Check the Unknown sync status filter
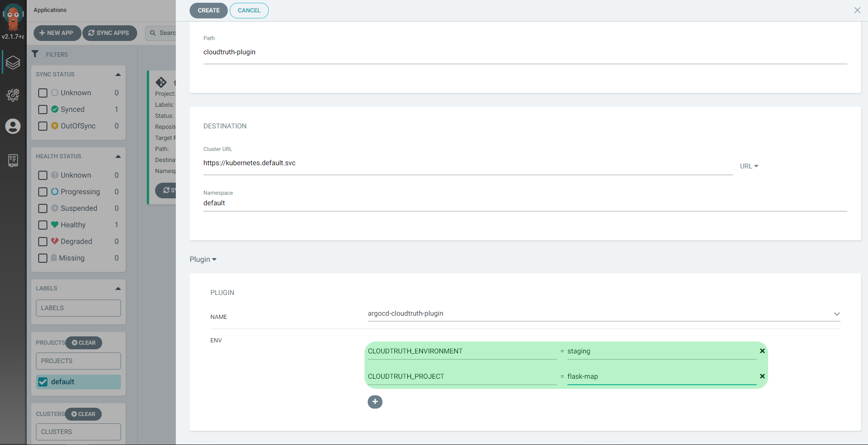The height and width of the screenshot is (445, 868). 43,93
